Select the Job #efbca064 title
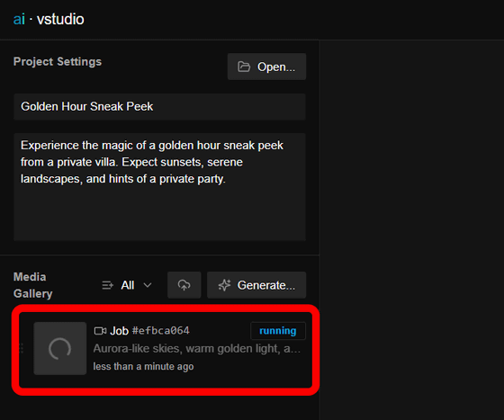The width and height of the screenshot is (504, 420). click(x=149, y=331)
